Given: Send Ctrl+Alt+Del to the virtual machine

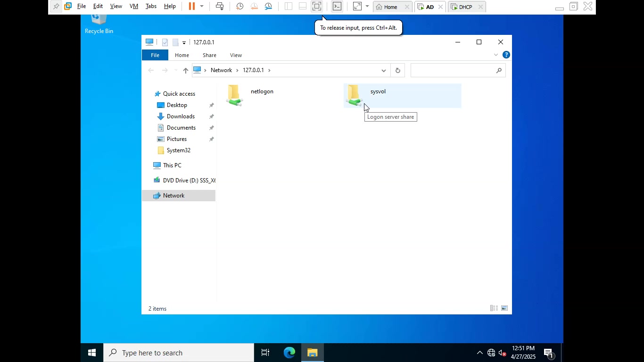Looking at the screenshot, I should click(x=220, y=7).
